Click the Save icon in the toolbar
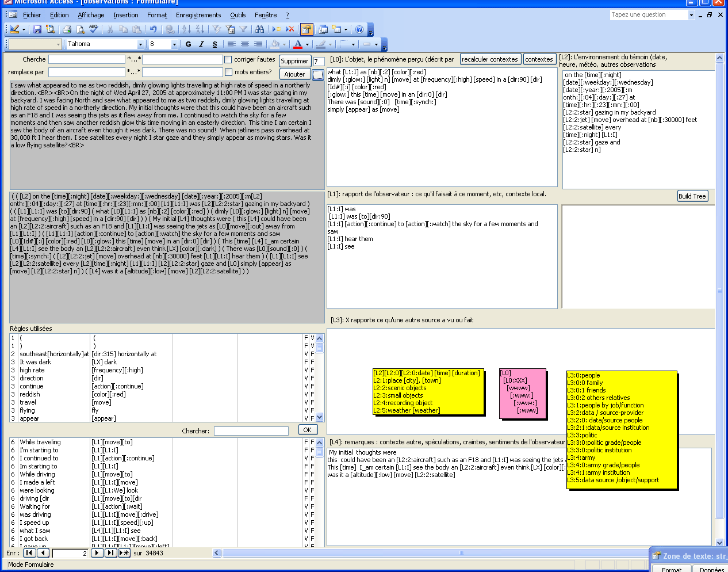The height and width of the screenshot is (572, 728). 37,29
